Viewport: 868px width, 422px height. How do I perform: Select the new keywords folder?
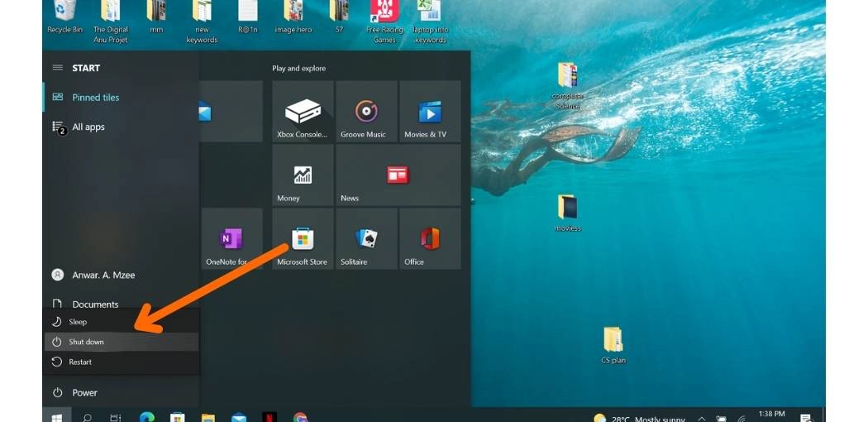202,22
